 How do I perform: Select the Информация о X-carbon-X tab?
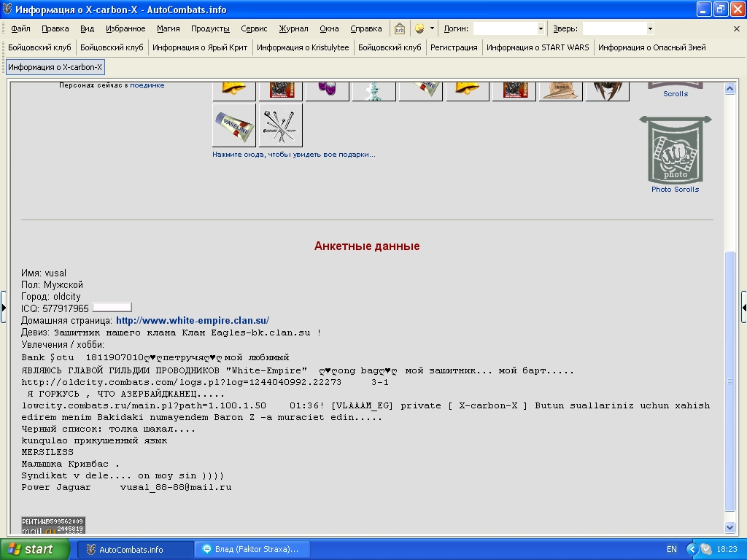(x=55, y=67)
